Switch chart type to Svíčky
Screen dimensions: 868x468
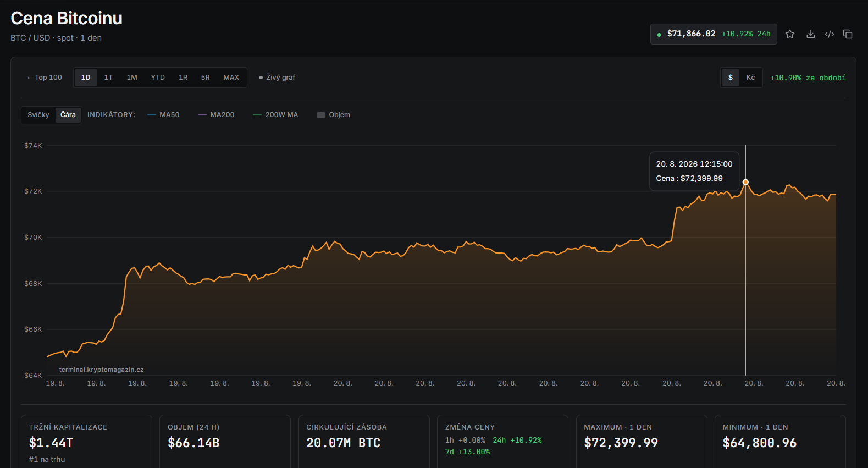pos(38,115)
